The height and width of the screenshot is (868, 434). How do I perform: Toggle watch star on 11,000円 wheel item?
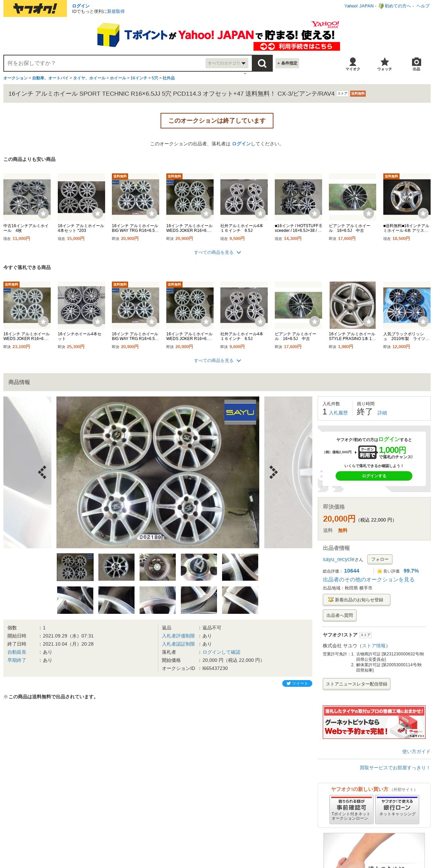(43, 213)
